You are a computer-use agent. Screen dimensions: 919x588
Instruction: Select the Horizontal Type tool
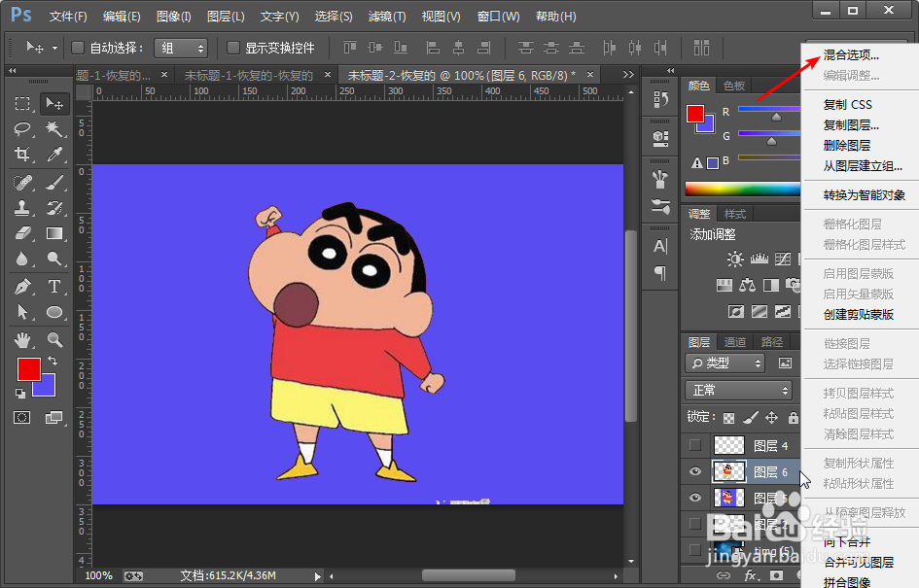click(54, 287)
